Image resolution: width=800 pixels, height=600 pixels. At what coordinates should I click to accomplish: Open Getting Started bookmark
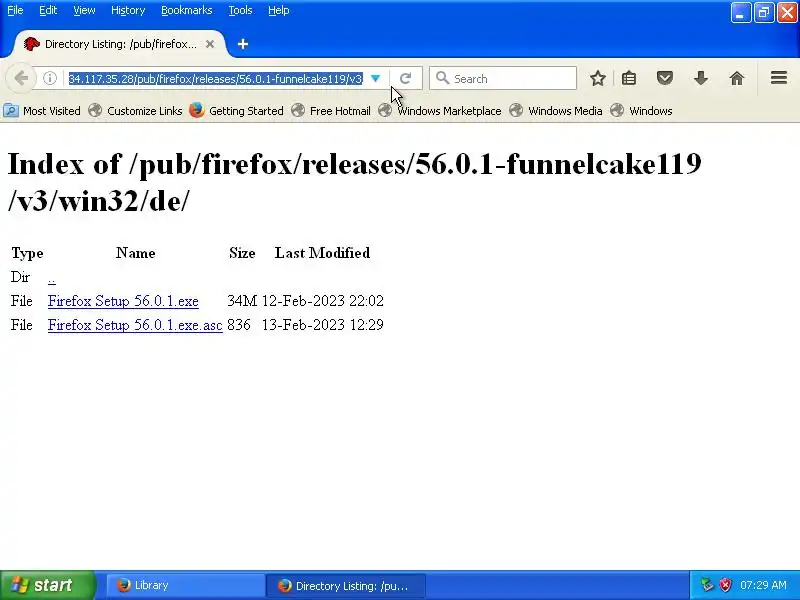(x=236, y=111)
